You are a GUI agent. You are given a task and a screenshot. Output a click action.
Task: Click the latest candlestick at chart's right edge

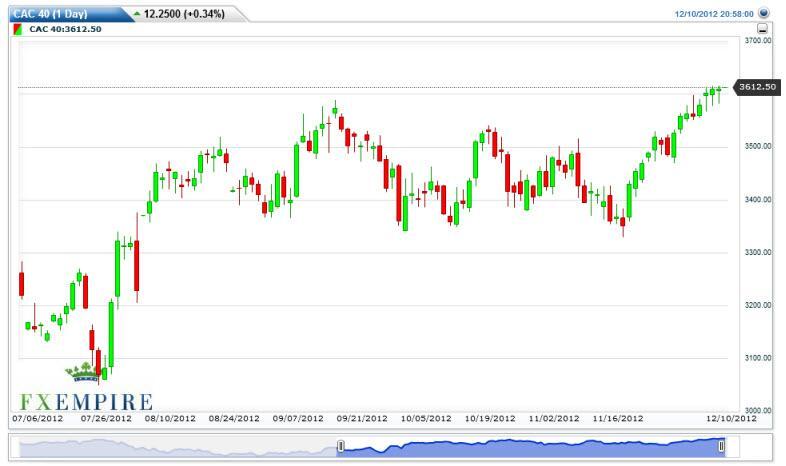pos(719,89)
